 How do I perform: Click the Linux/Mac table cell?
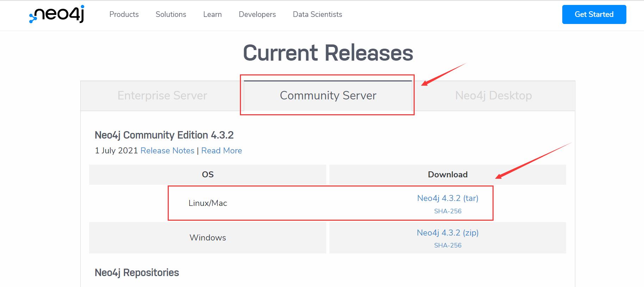pyautogui.click(x=208, y=203)
